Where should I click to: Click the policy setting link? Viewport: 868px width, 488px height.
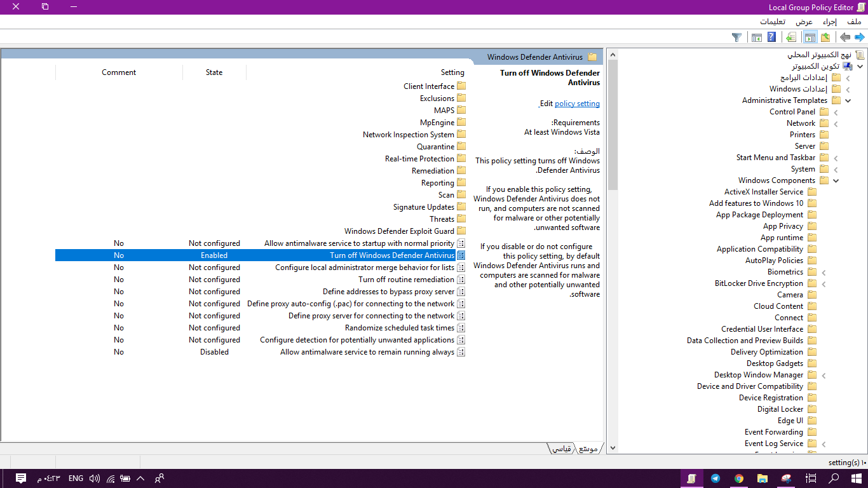pos(577,104)
